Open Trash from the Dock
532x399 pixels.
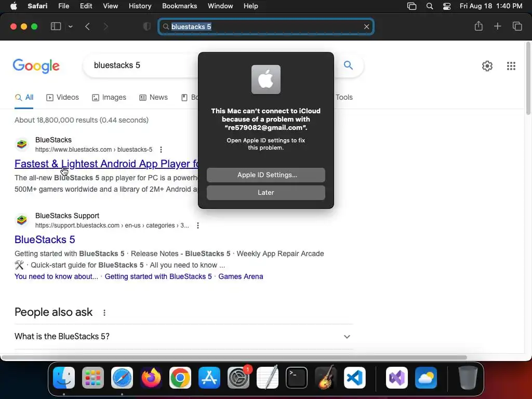[468, 378]
